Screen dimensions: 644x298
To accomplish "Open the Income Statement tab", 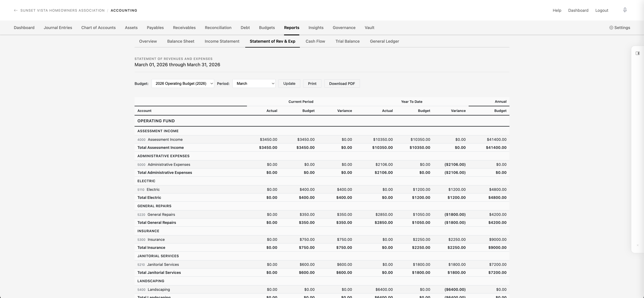I will pos(222,42).
